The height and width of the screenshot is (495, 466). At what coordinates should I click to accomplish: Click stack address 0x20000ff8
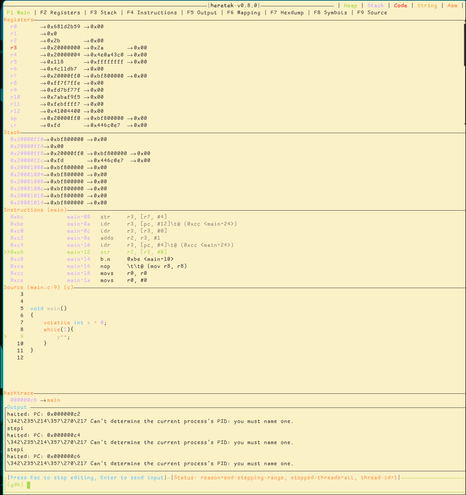[27, 153]
